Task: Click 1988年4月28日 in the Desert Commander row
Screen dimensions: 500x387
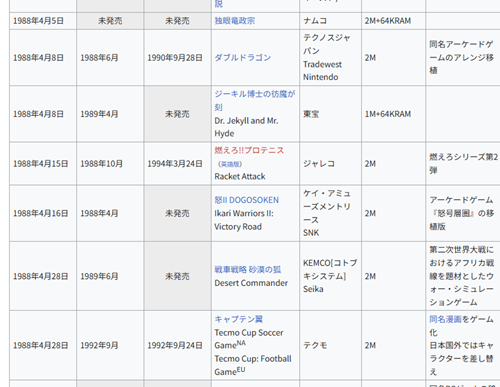Action: (40, 276)
